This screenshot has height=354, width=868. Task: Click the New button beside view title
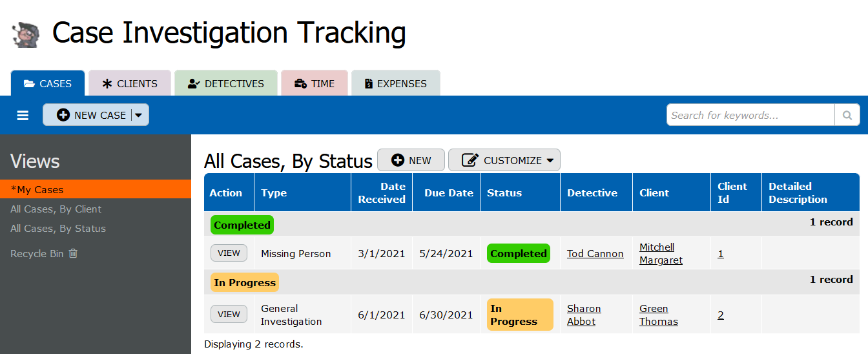coord(411,160)
